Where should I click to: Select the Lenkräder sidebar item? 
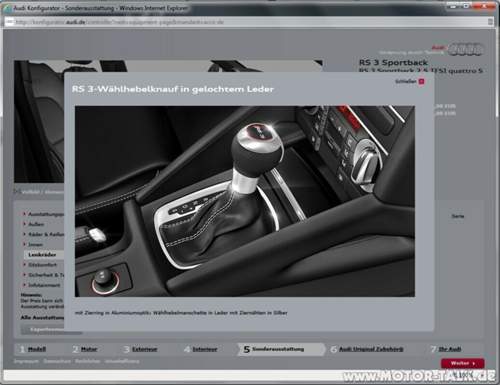[42, 255]
